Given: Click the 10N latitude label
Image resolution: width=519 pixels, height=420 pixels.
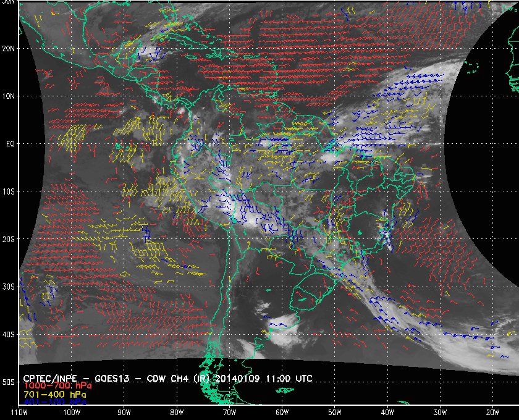Looking at the screenshot, I should click(8, 96).
